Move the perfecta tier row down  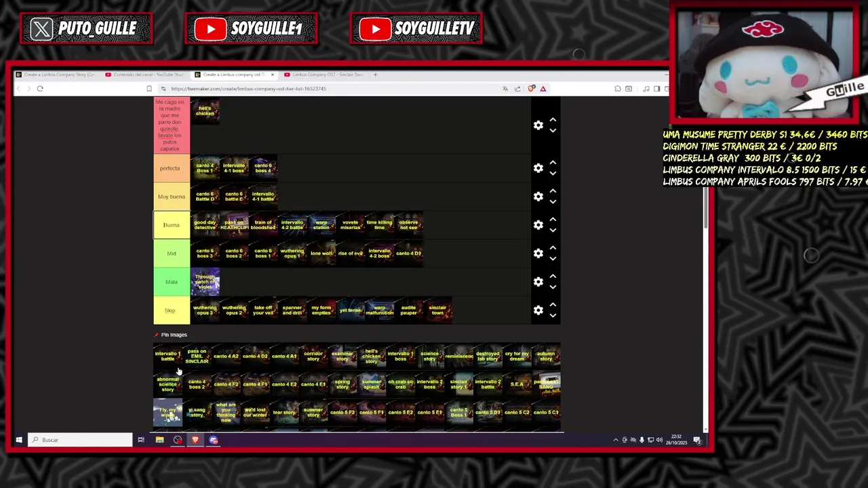click(x=553, y=174)
